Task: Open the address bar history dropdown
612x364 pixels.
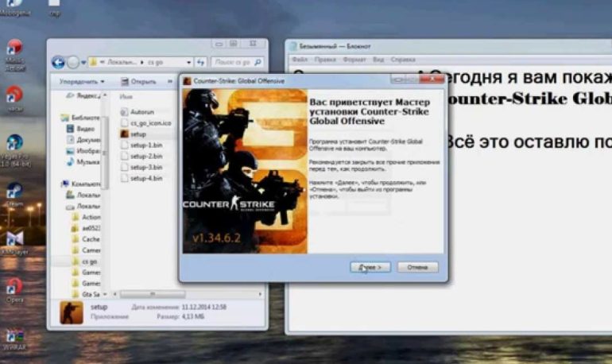Action: coord(188,63)
